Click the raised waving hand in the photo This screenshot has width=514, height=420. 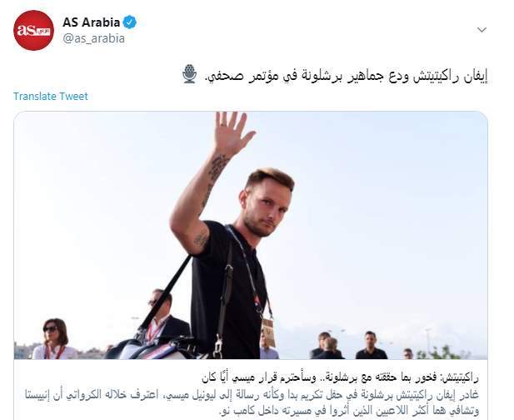pyautogui.click(x=232, y=134)
